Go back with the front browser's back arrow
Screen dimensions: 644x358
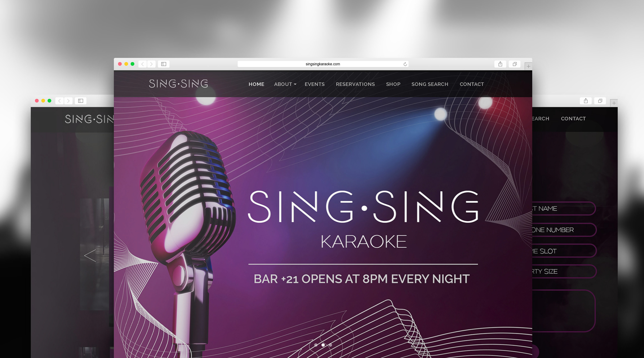click(x=143, y=64)
